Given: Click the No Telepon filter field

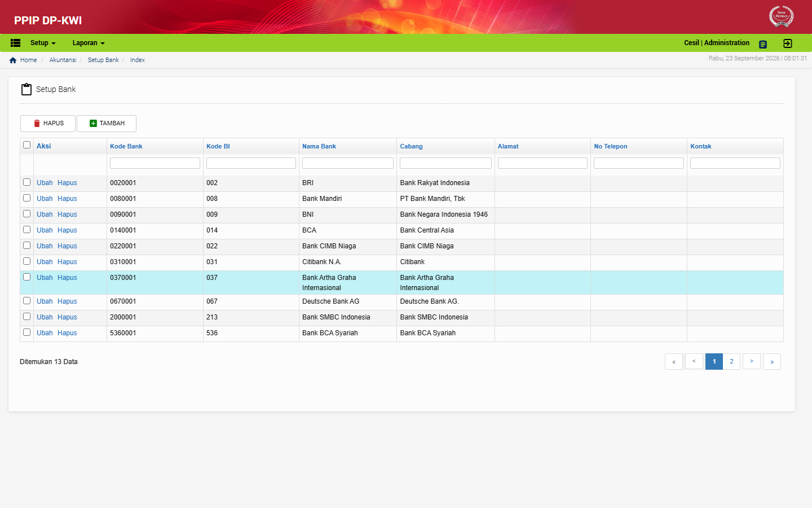Looking at the screenshot, I should coord(639,163).
